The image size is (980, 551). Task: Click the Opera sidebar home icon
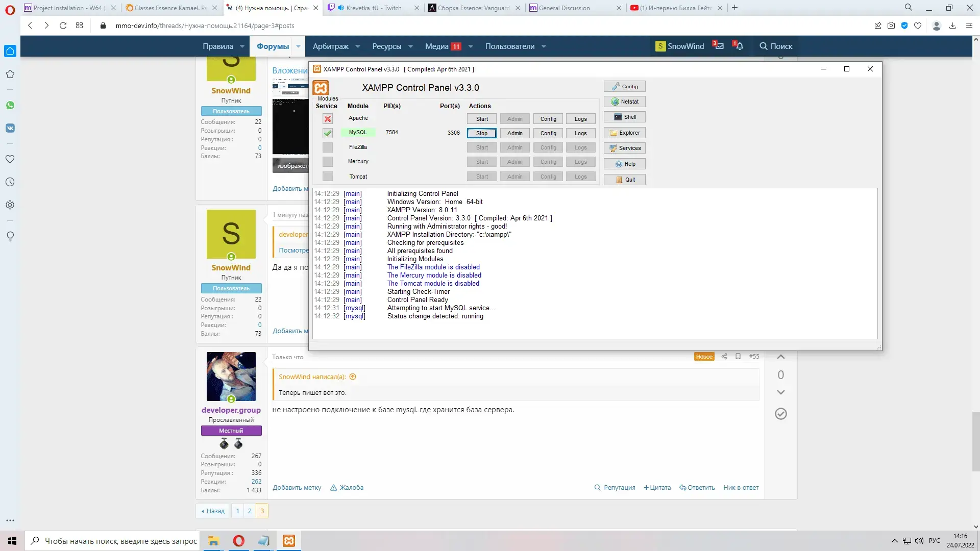point(10,51)
